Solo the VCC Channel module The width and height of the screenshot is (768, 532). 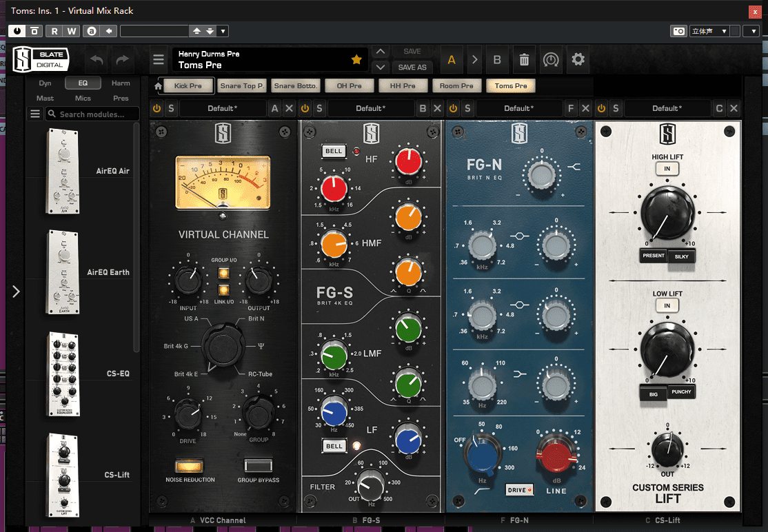(171, 108)
